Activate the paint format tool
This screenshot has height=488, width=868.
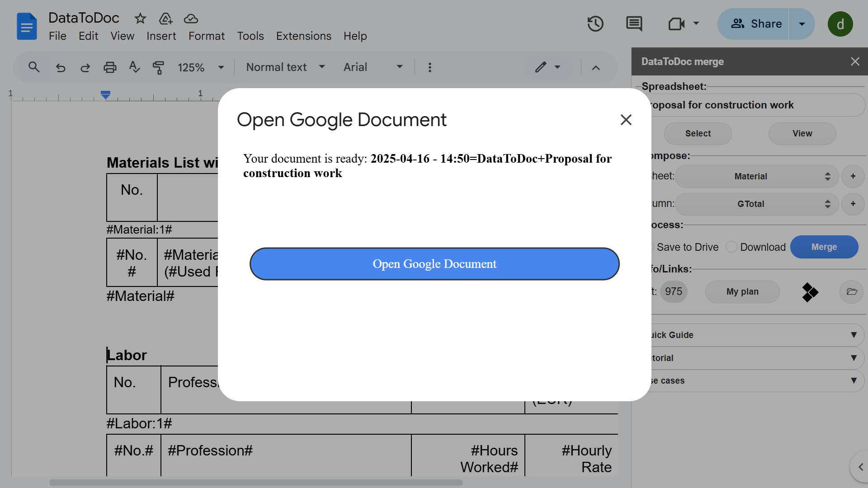[x=158, y=67]
